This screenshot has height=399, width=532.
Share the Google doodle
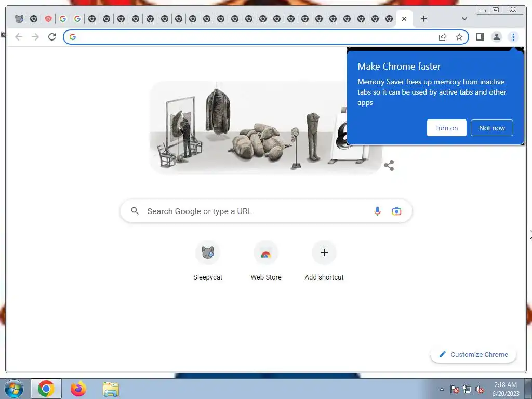coord(389,166)
